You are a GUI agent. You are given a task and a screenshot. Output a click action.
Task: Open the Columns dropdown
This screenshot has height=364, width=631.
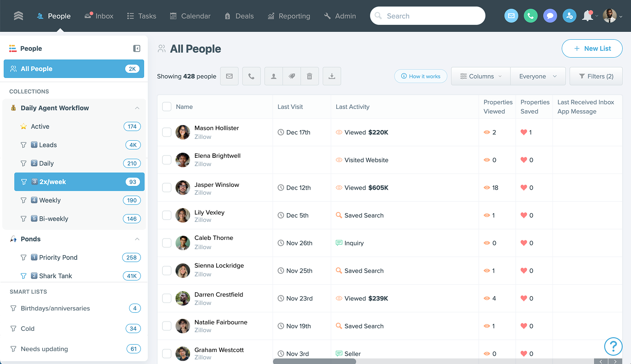(x=481, y=76)
